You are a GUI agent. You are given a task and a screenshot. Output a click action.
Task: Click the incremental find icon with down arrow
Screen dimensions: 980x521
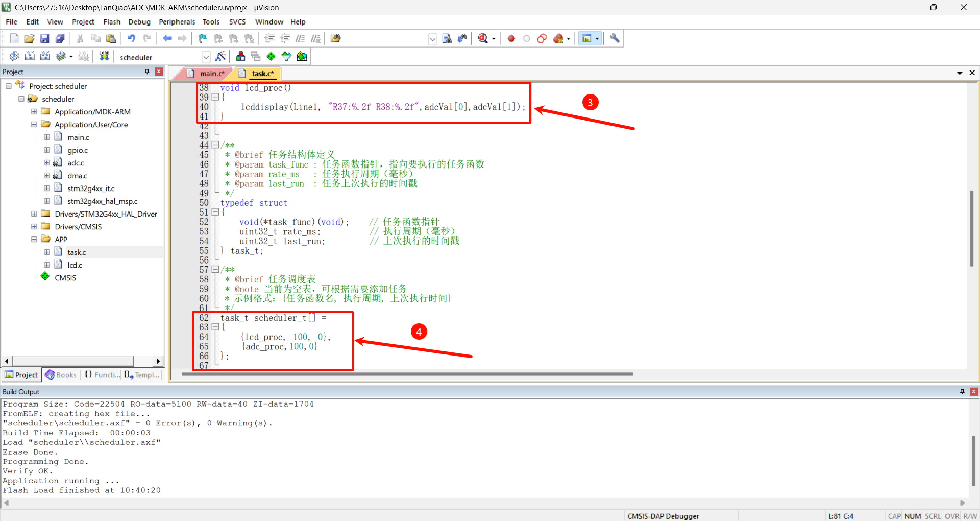click(462, 38)
